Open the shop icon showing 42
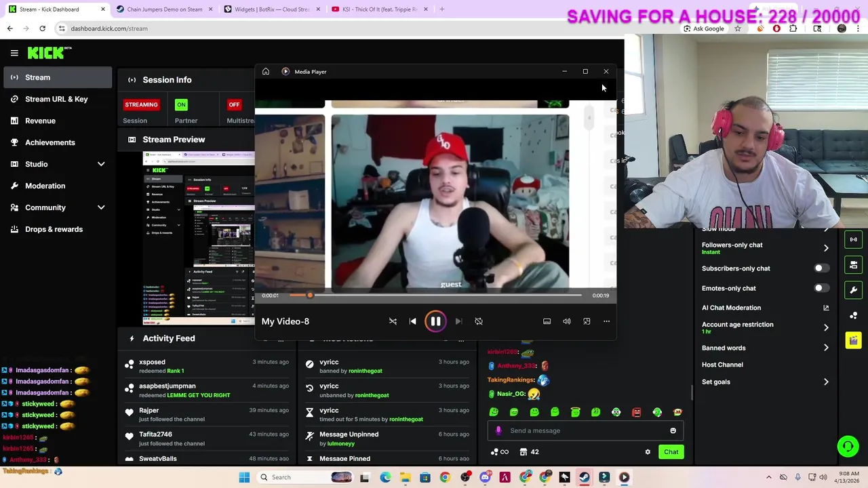This screenshot has width=868, height=488. tap(529, 452)
